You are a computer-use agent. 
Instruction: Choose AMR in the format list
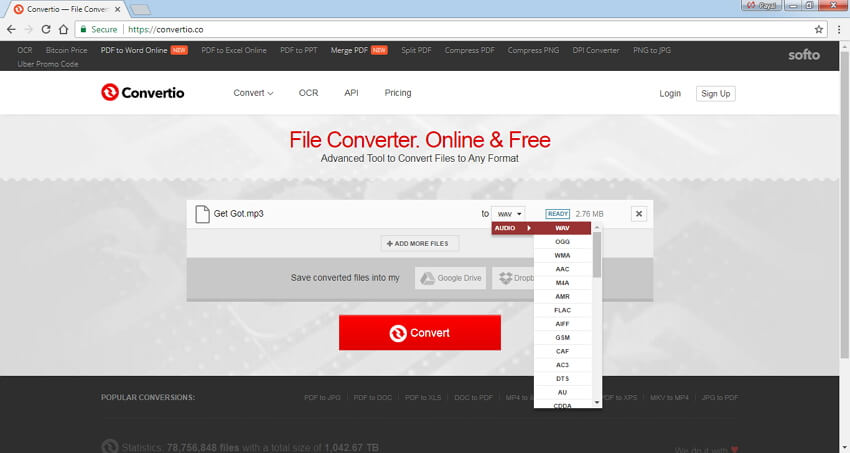pyautogui.click(x=562, y=296)
